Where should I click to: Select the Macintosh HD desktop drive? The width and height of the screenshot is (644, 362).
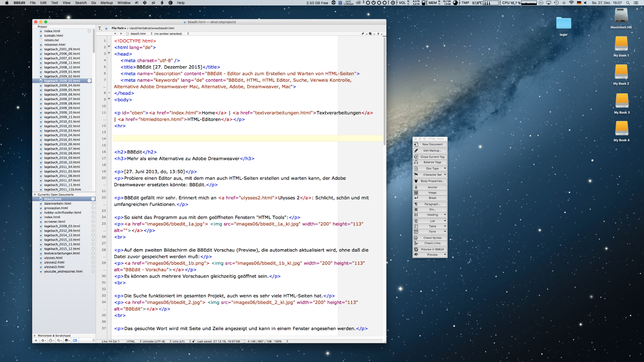coord(621,18)
